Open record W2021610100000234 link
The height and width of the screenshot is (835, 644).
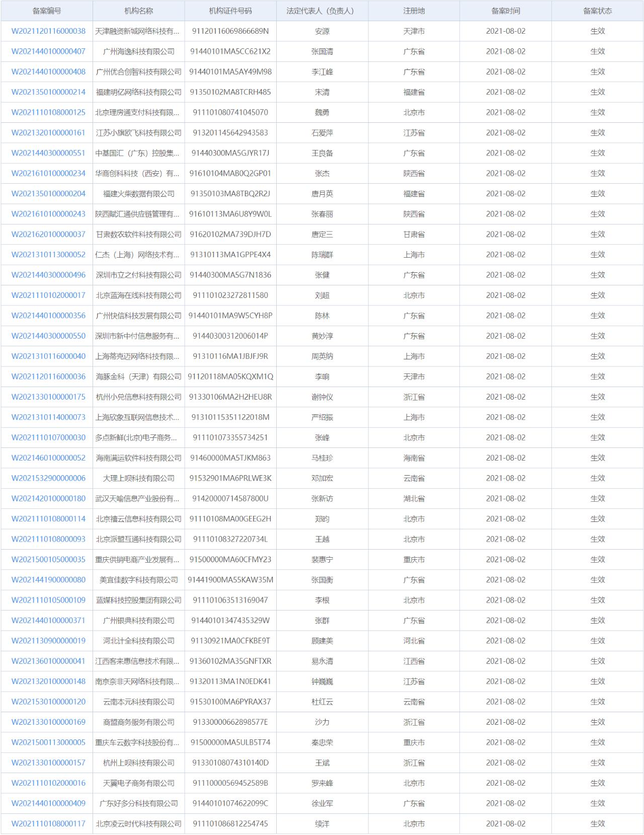(x=48, y=173)
